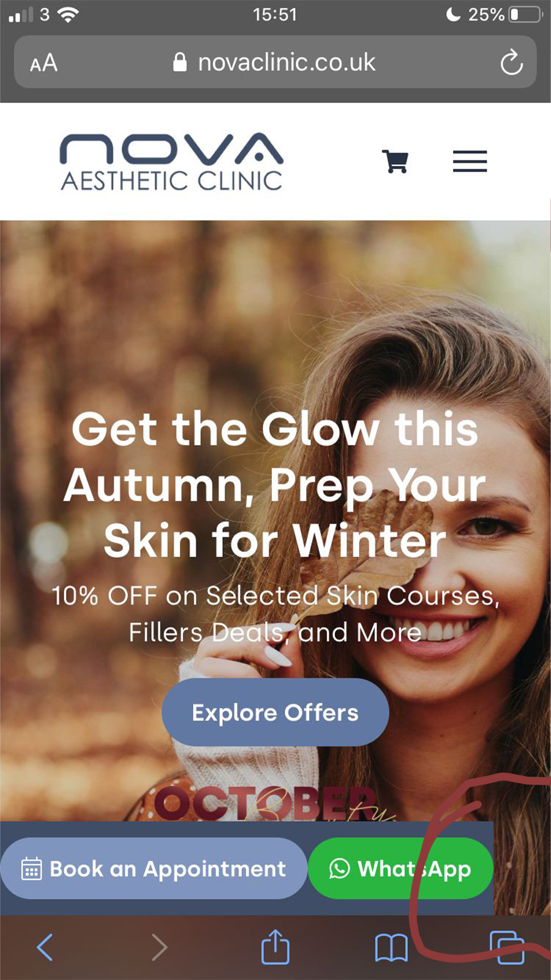
Task: Click the Book an Appointment button
Action: tap(154, 869)
